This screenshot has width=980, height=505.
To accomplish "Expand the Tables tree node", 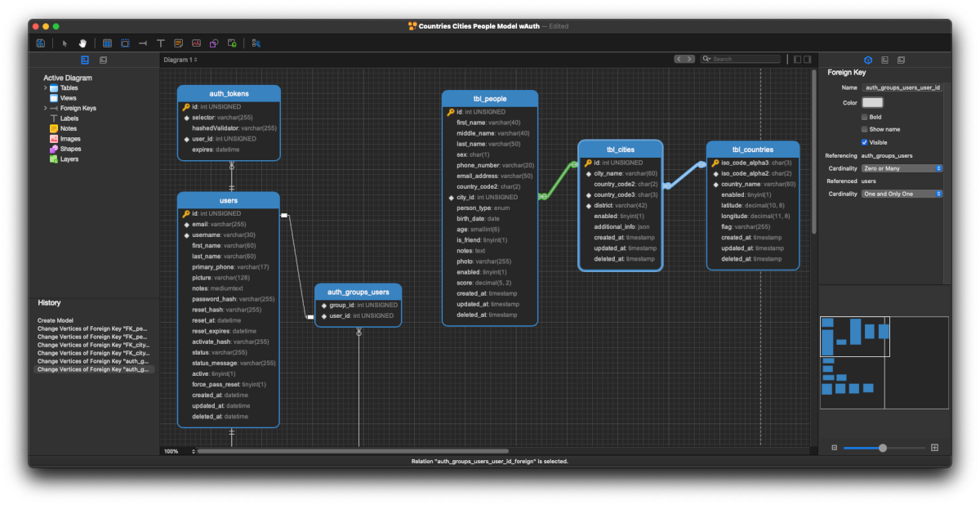I will coord(46,87).
